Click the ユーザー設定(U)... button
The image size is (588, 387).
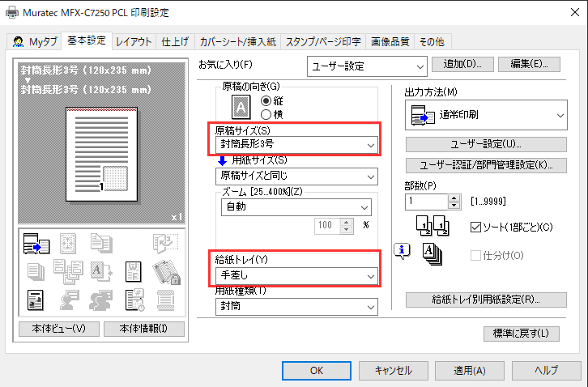pos(486,144)
